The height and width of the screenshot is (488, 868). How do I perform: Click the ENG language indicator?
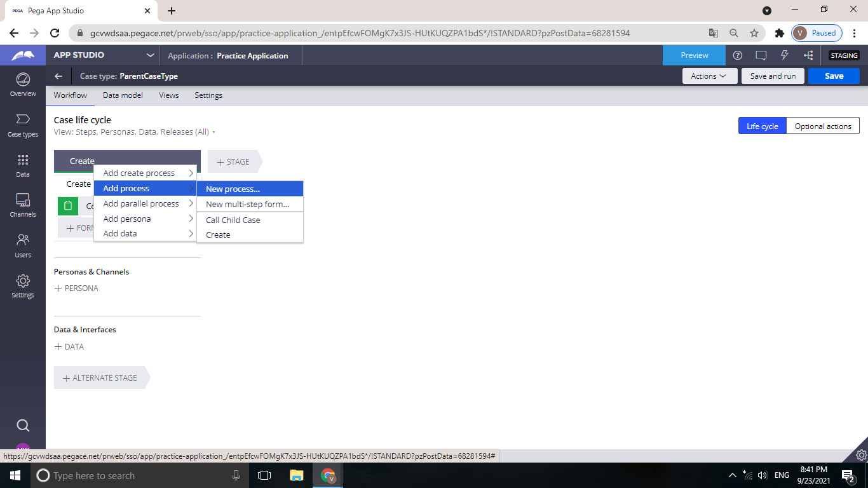point(782,475)
